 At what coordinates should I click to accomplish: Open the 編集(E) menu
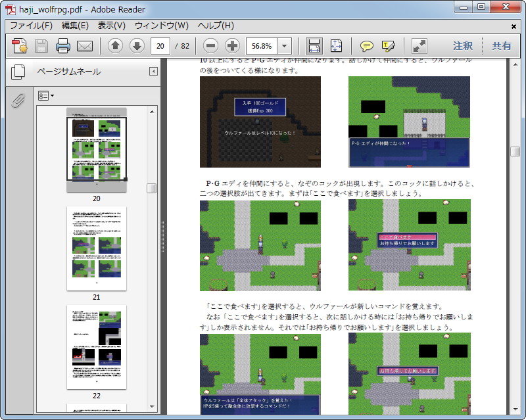[75, 26]
